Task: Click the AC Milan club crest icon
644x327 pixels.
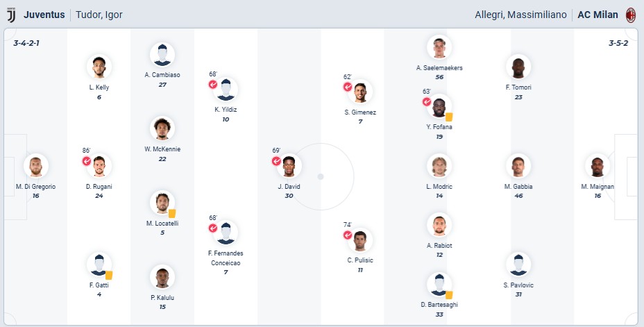Action: 631,15
